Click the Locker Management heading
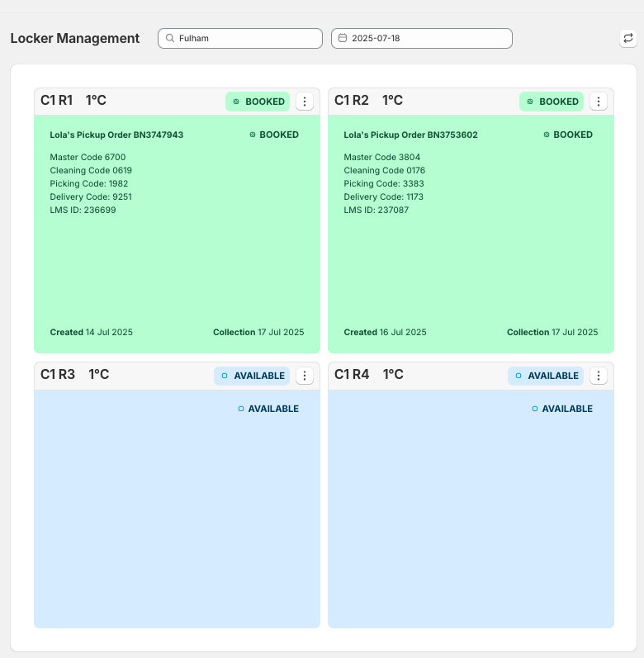The height and width of the screenshot is (658, 644). click(x=75, y=38)
